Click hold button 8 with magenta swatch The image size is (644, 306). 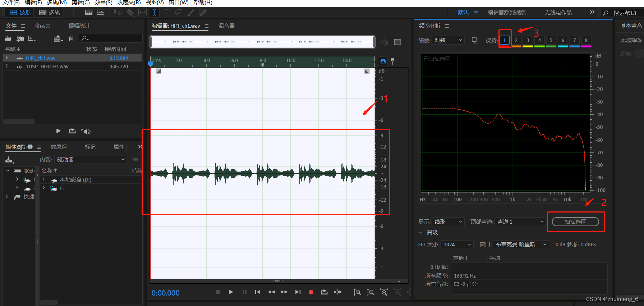pyautogui.click(x=586, y=41)
